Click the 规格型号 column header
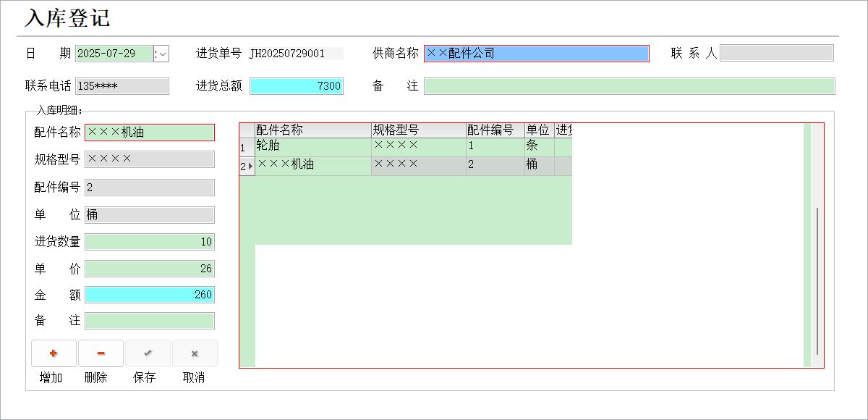868x420 pixels. pyautogui.click(x=419, y=130)
